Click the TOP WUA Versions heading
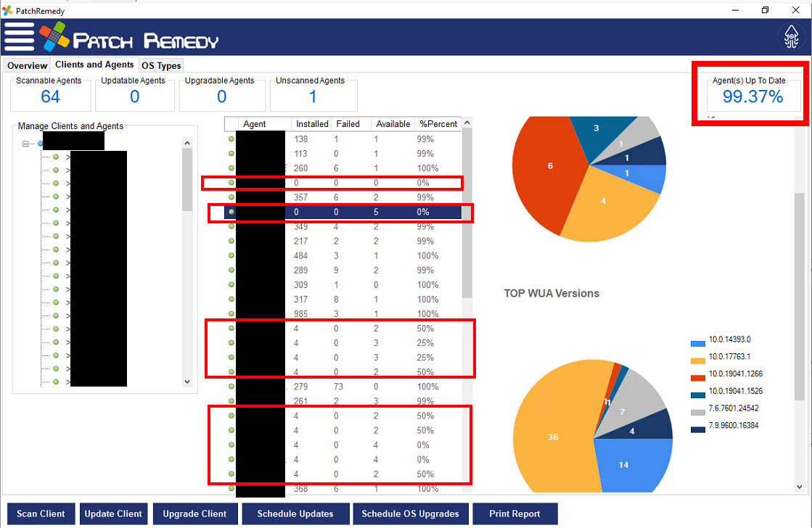The width and height of the screenshot is (812, 528). click(551, 294)
